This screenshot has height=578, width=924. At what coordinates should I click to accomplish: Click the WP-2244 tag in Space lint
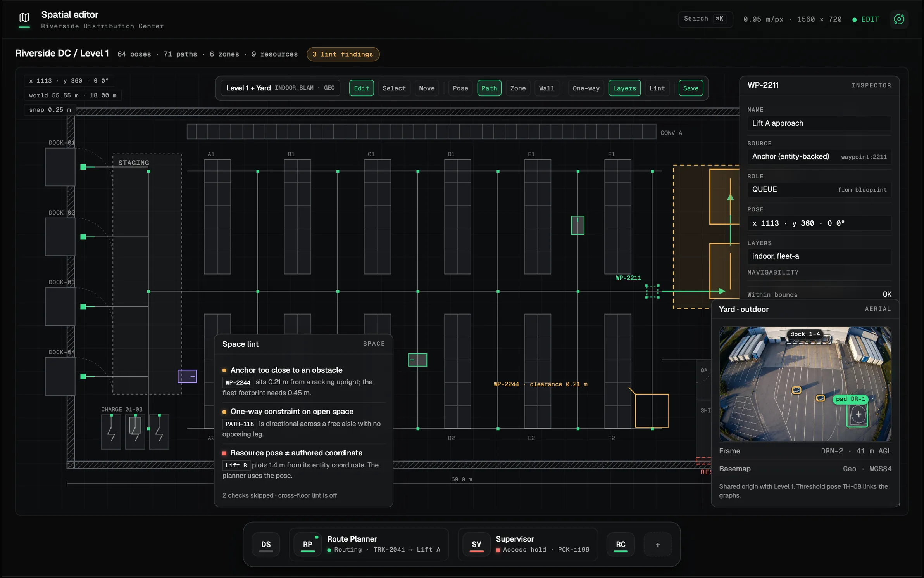pyautogui.click(x=238, y=382)
